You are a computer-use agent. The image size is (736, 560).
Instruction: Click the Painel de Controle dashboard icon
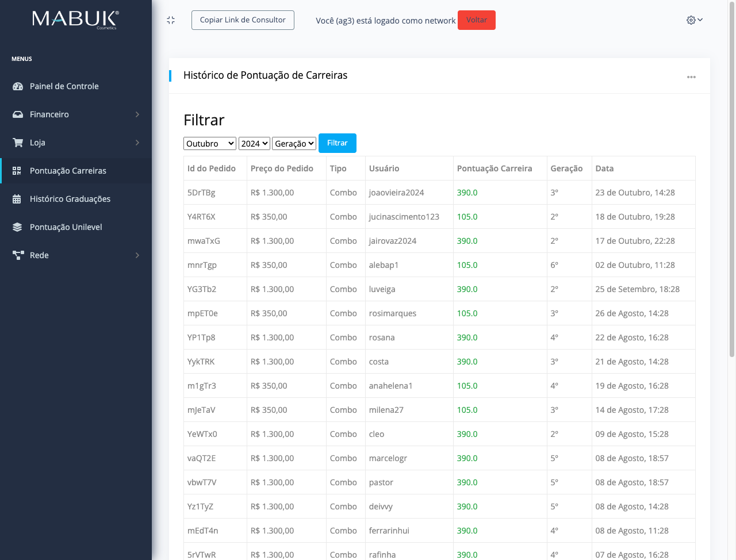pos(18,86)
